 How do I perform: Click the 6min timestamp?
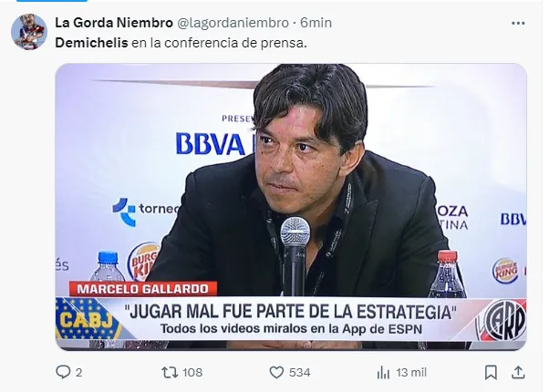316,23
